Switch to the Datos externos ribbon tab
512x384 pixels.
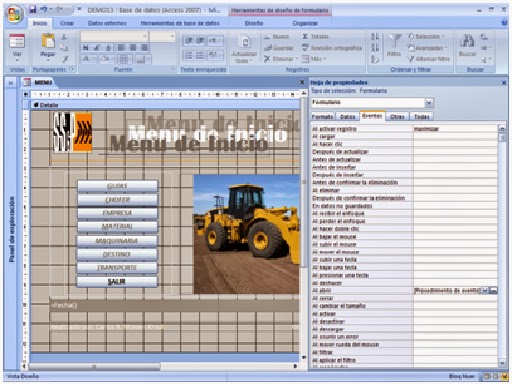click(107, 23)
